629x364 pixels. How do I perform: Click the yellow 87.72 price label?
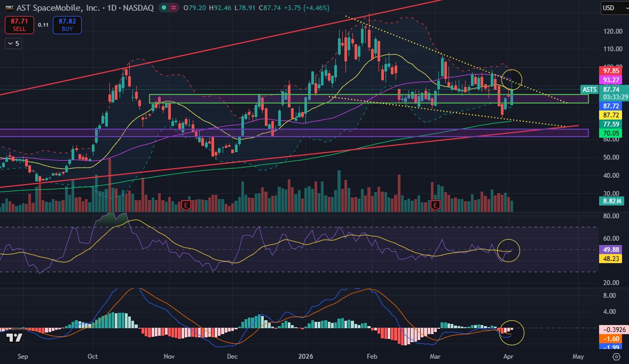(611, 115)
